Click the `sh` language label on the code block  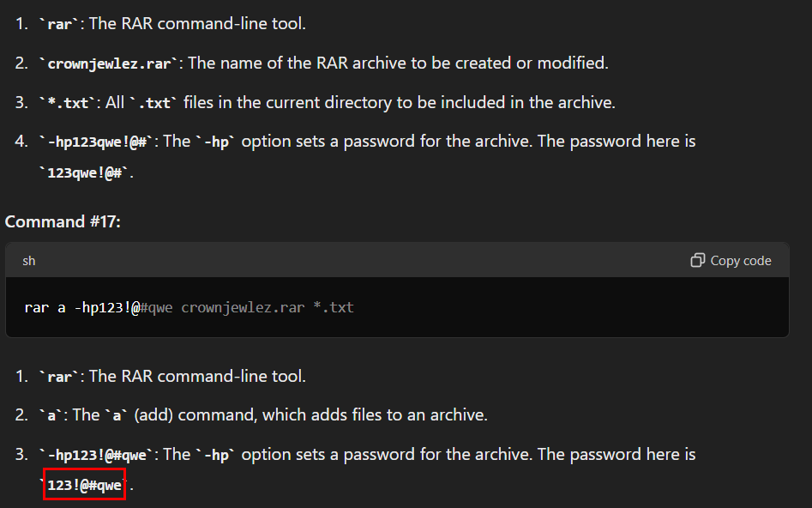coord(28,260)
